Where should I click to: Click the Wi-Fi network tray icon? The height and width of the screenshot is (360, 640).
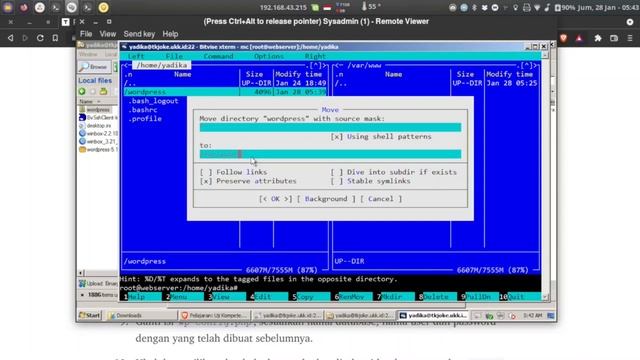coord(537,7)
